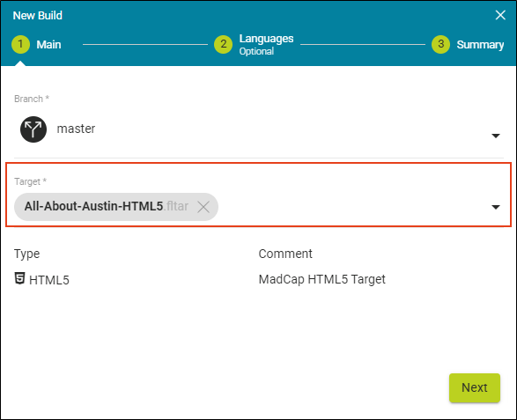Click the HTML5 type shield icon

(19, 278)
